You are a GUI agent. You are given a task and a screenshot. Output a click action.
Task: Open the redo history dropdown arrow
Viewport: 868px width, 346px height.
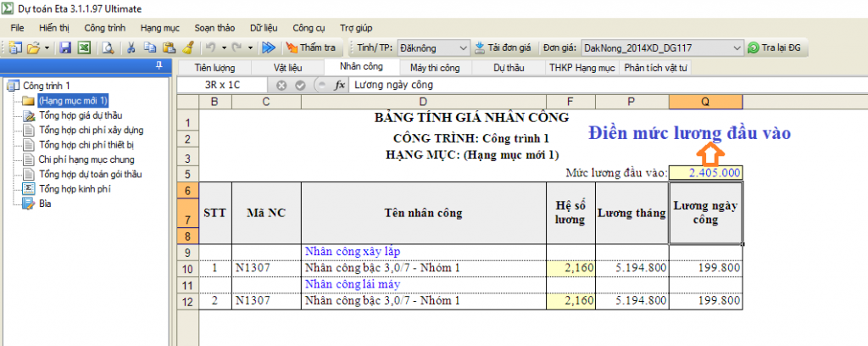(250, 48)
